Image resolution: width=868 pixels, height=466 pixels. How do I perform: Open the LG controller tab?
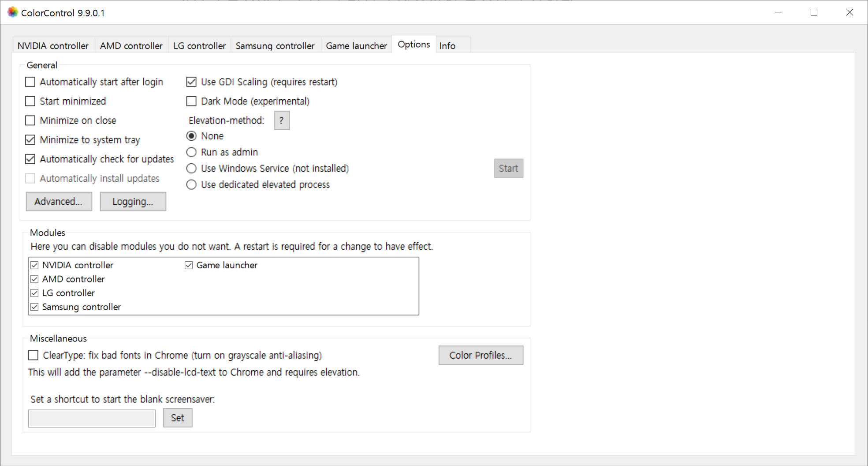tap(200, 45)
